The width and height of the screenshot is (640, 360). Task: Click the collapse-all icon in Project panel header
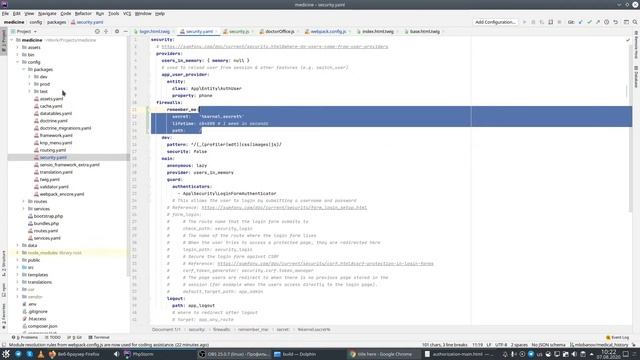coord(106,31)
